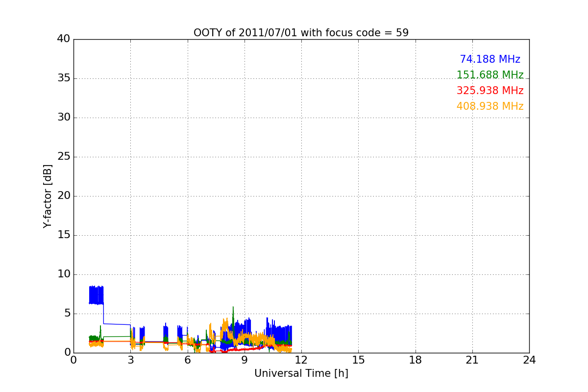Click the x-axis tick label 18

(x=416, y=360)
